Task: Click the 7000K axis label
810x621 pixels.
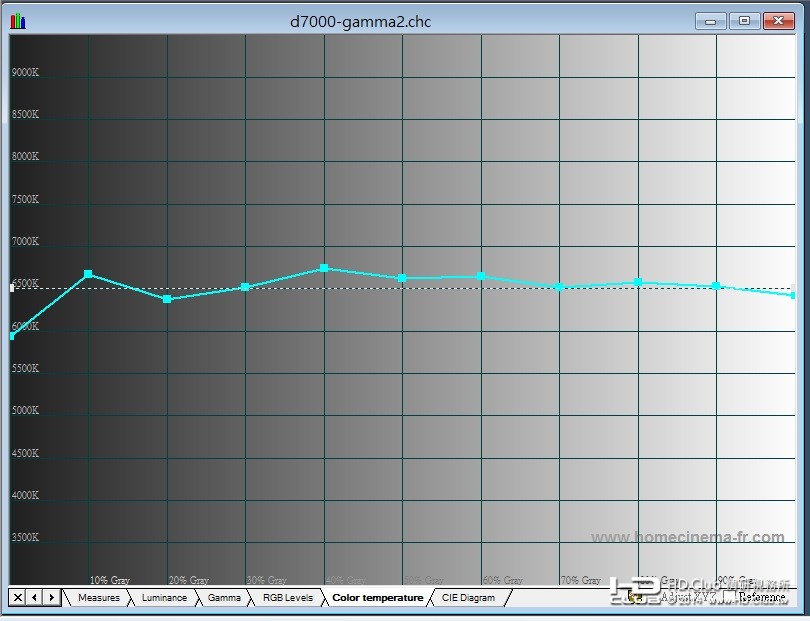Action: (x=25, y=241)
